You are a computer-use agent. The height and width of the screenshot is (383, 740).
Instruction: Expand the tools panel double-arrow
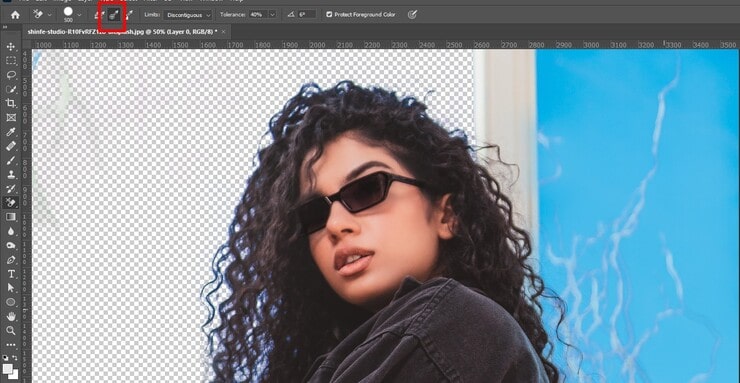(x=5, y=27)
